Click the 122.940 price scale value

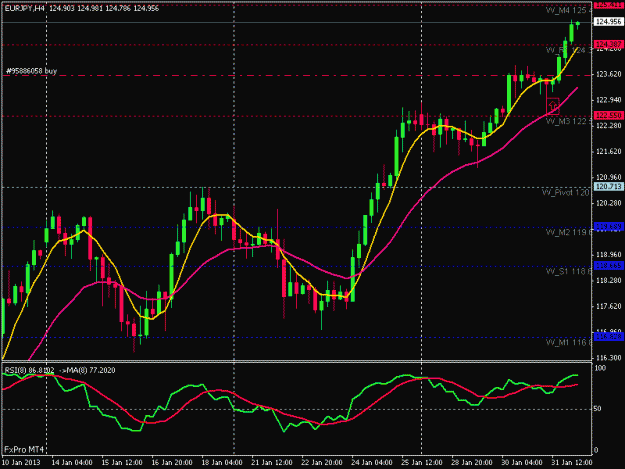click(x=608, y=100)
